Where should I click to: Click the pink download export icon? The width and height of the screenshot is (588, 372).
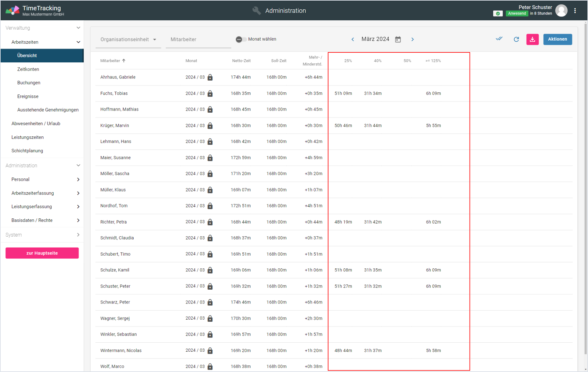[532, 39]
